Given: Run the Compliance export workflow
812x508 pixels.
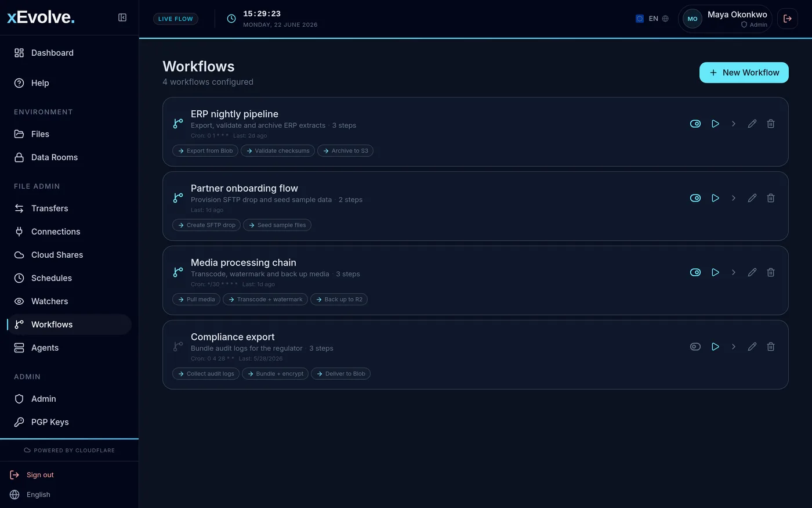Looking at the screenshot, I should tap(715, 347).
